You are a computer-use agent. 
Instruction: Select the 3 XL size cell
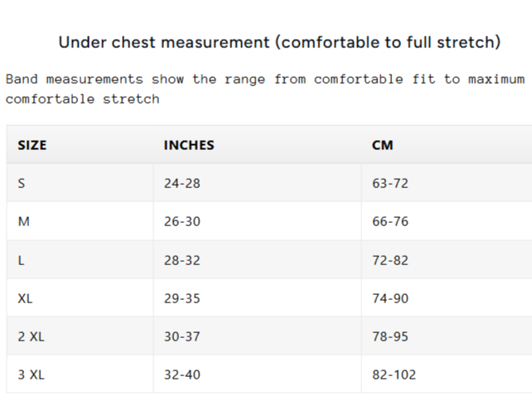tap(31, 374)
